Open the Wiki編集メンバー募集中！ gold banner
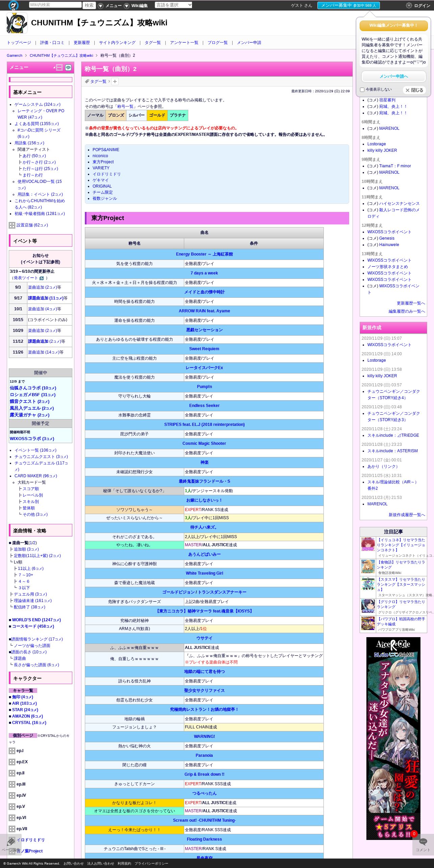This screenshot has width=434, height=868. click(x=393, y=25)
